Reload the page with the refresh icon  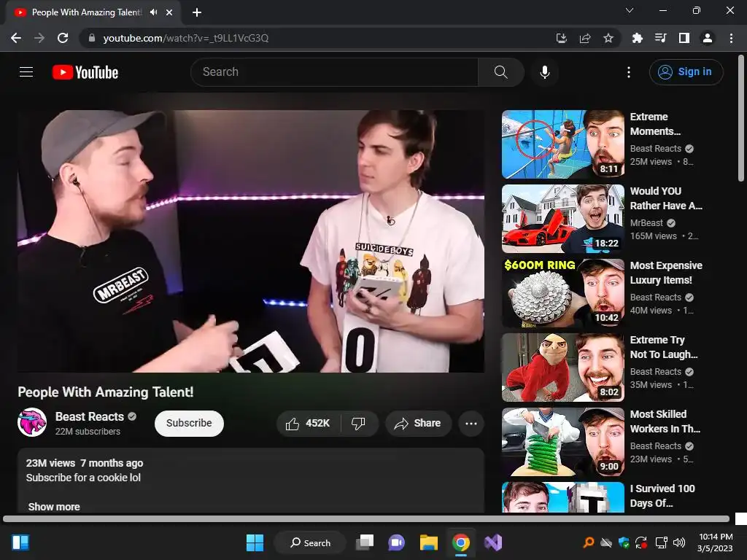63,38
